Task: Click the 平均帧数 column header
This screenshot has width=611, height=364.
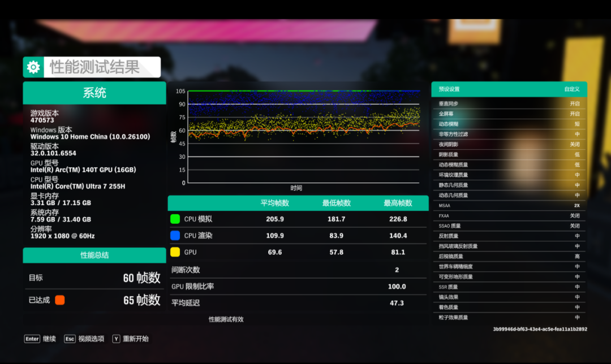Action: coord(275,203)
